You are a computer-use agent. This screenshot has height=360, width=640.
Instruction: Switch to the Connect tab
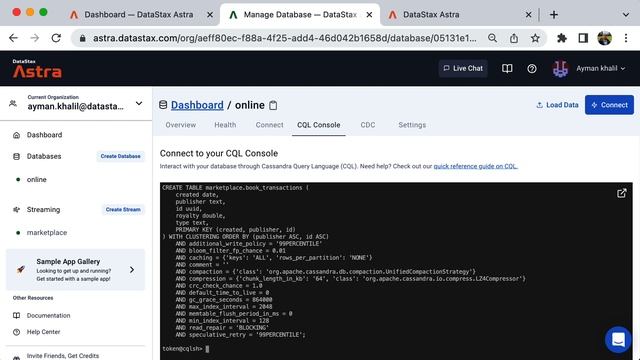click(269, 125)
